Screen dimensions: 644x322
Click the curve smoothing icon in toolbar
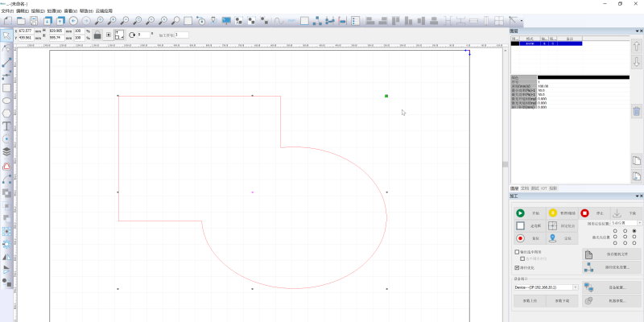pyautogui.click(x=279, y=21)
